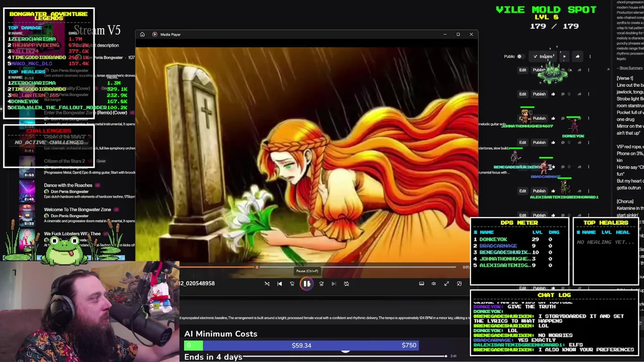Like the third song row

point(553,118)
